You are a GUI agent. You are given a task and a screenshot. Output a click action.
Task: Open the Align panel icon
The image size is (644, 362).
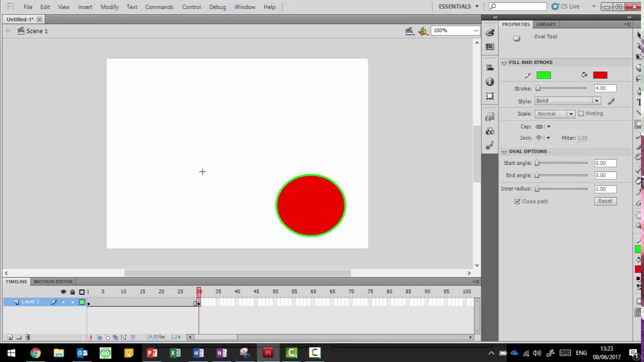(x=490, y=67)
